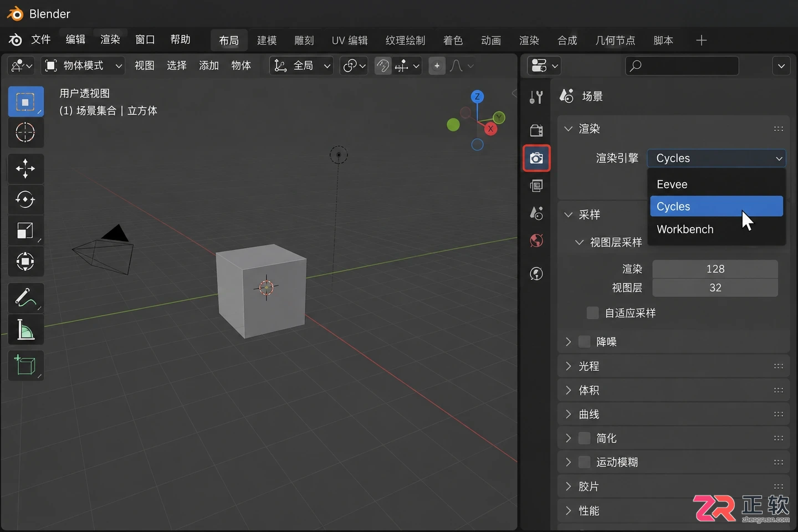Open the Object properties tab icon
Viewport: 798px width, 532px height.
[x=536, y=274]
